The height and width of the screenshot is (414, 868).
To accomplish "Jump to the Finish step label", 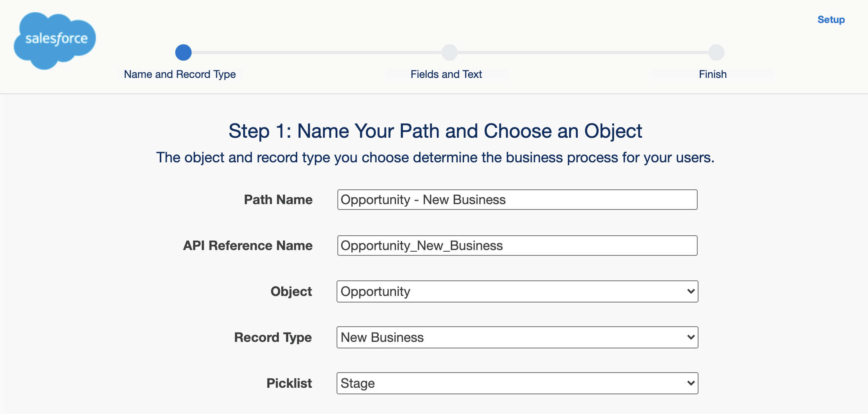I will click(713, 74).
